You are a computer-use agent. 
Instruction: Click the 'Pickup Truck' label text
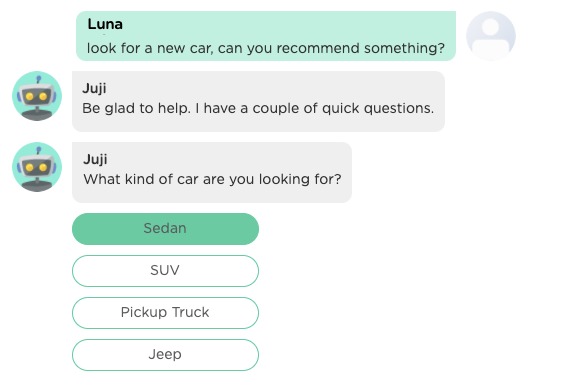[165, 312]
